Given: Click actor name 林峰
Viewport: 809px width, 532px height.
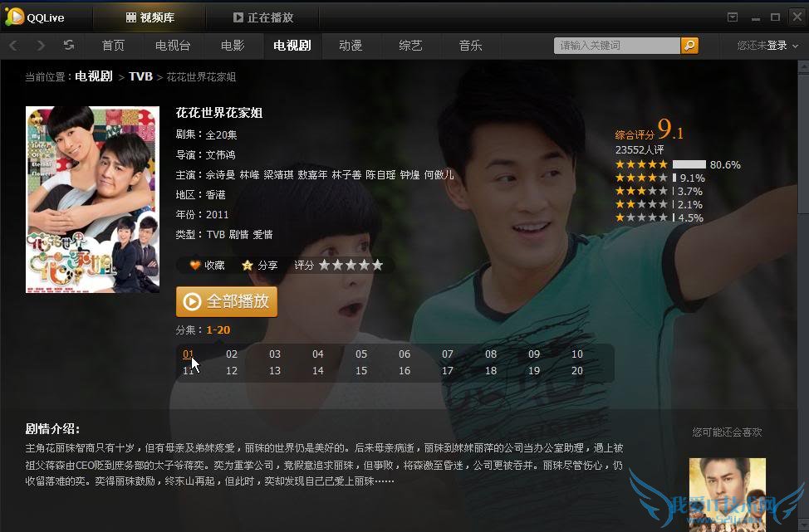Looking at the screenshot, I should [x=249, y=175].
